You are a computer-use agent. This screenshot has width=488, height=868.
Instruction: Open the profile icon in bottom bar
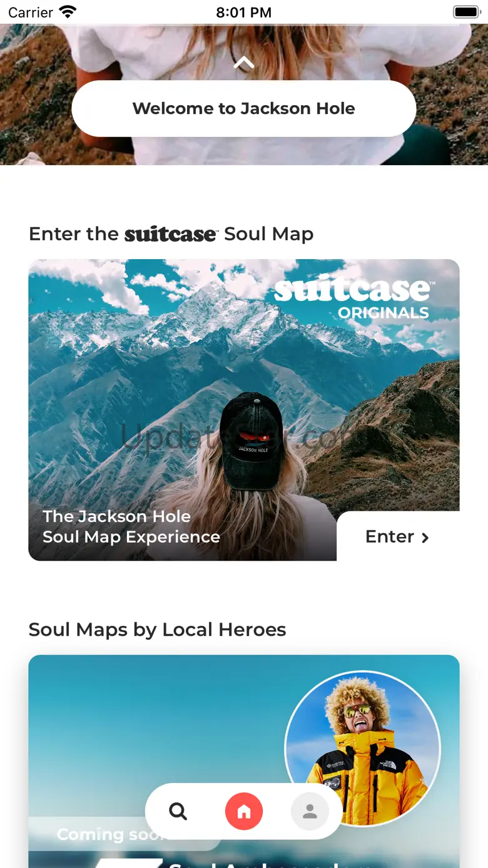tap(310, 812)
